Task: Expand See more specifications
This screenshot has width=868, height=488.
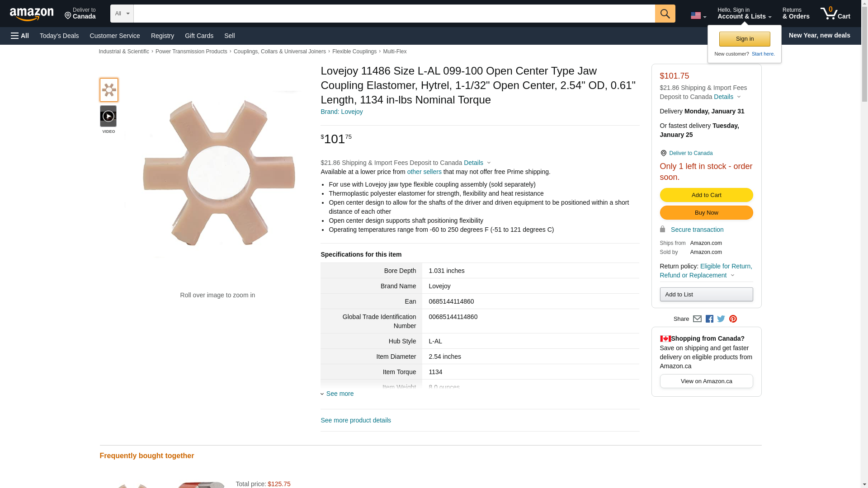Action: 339,394
